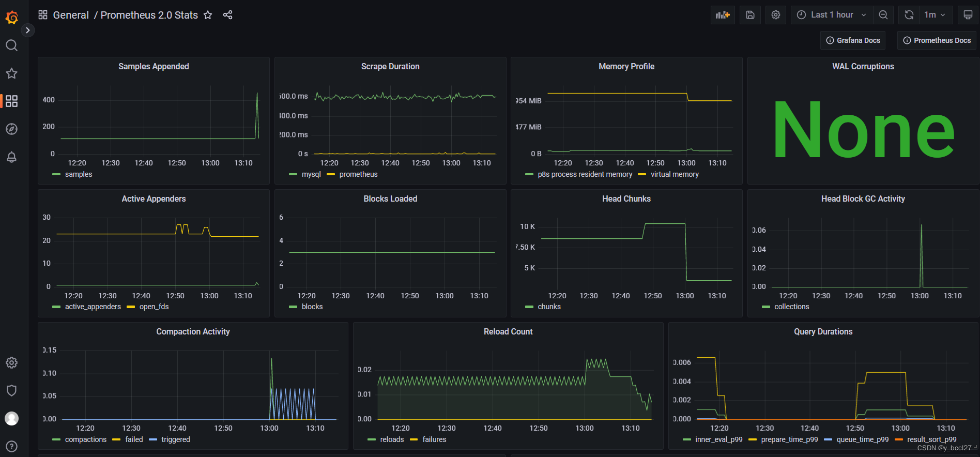Open the user profile avatar
The height and width of the screenshot is (457, 980).
[11, 418]
